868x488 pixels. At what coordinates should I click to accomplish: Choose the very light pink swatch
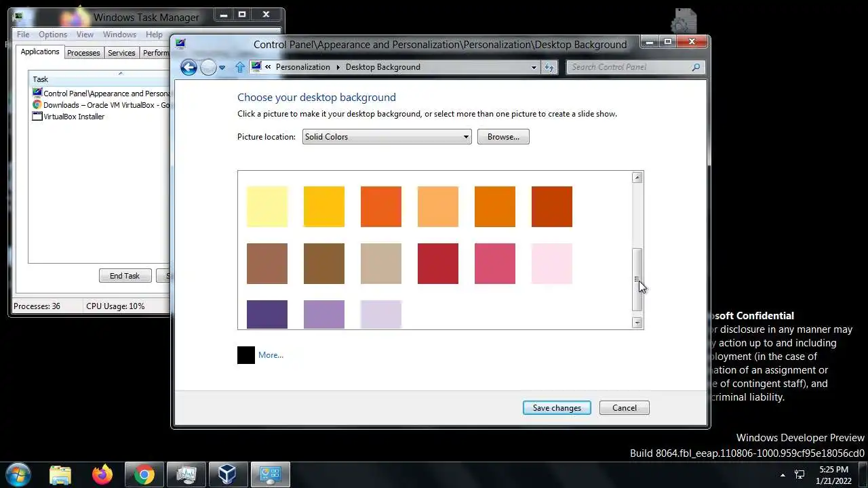tap(552, 264)
